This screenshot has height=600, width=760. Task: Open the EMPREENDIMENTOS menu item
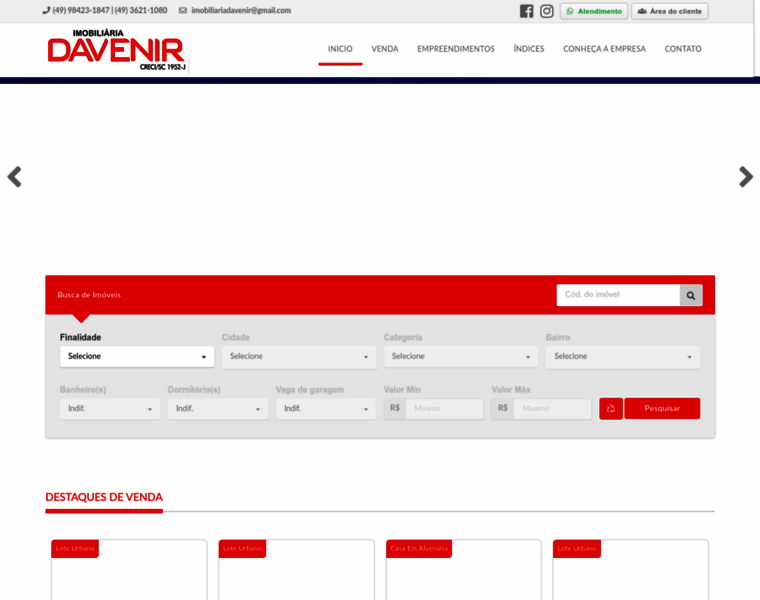pyautogui.click(x=456, y=49)
